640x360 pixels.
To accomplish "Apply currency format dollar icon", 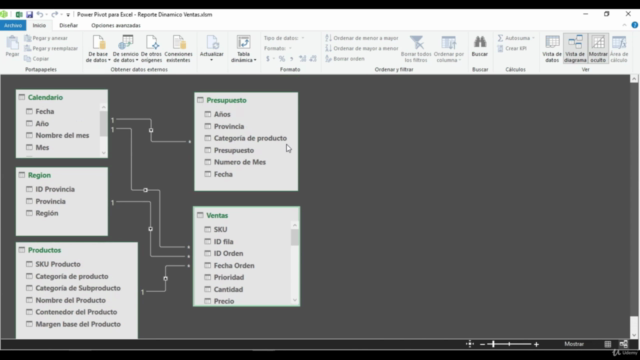I will [268, 59].
